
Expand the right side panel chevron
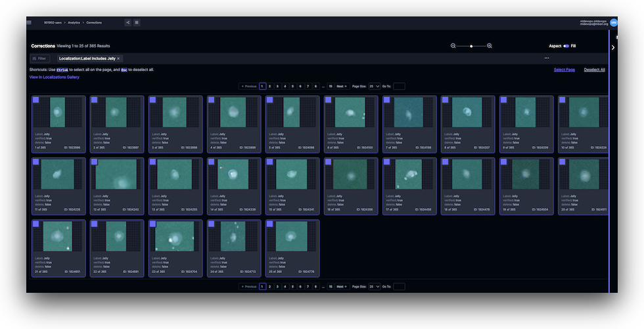(x=613, y=47)
